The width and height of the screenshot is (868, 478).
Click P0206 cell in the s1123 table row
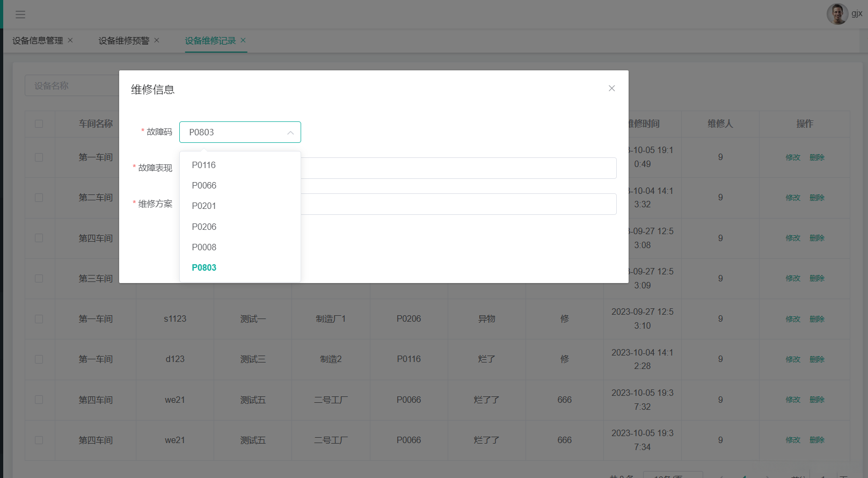coord(409,319)
